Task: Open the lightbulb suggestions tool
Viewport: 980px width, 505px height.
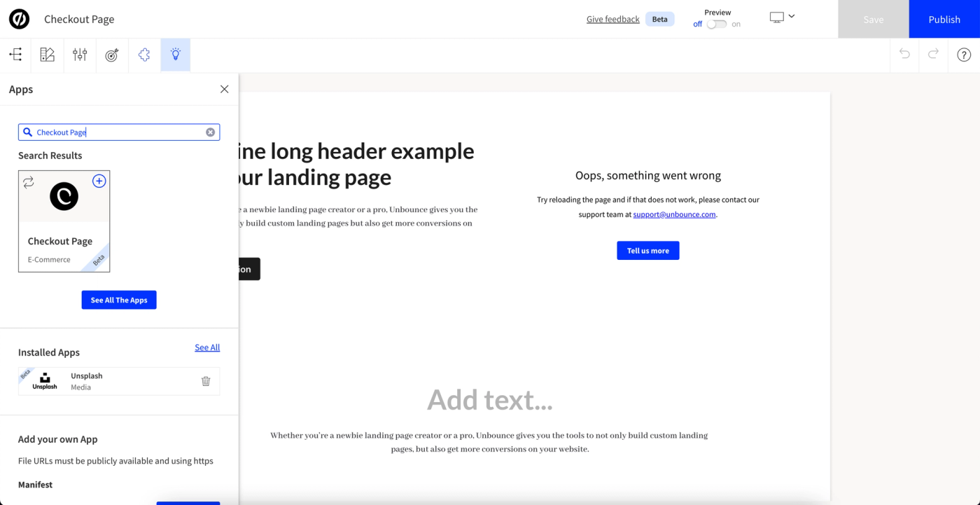Action: tap(176, 55)
